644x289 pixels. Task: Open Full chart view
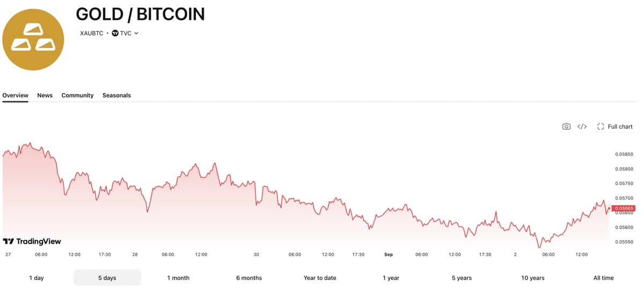click(615, 127)
